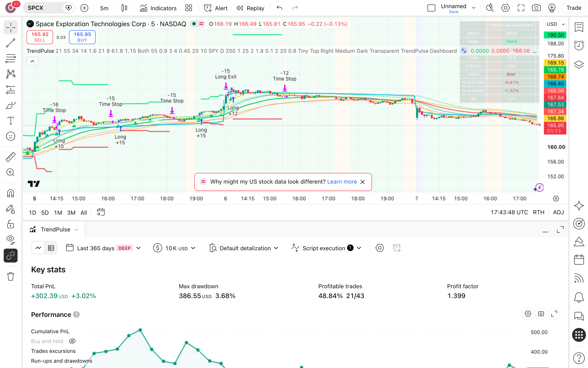Viewport: 588px width, 368px height.
Task: Open the Fibonacci retracement tools
Action: click(x=10, y=58)
